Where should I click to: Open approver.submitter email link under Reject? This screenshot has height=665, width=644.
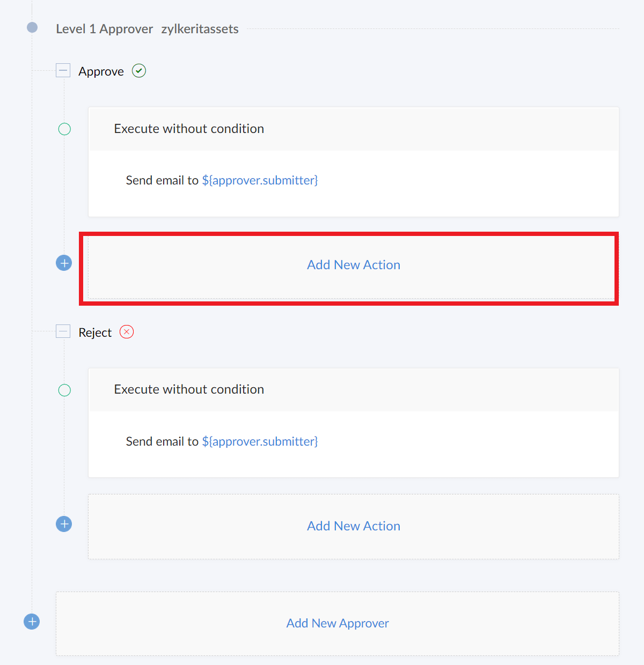point(260,441)
